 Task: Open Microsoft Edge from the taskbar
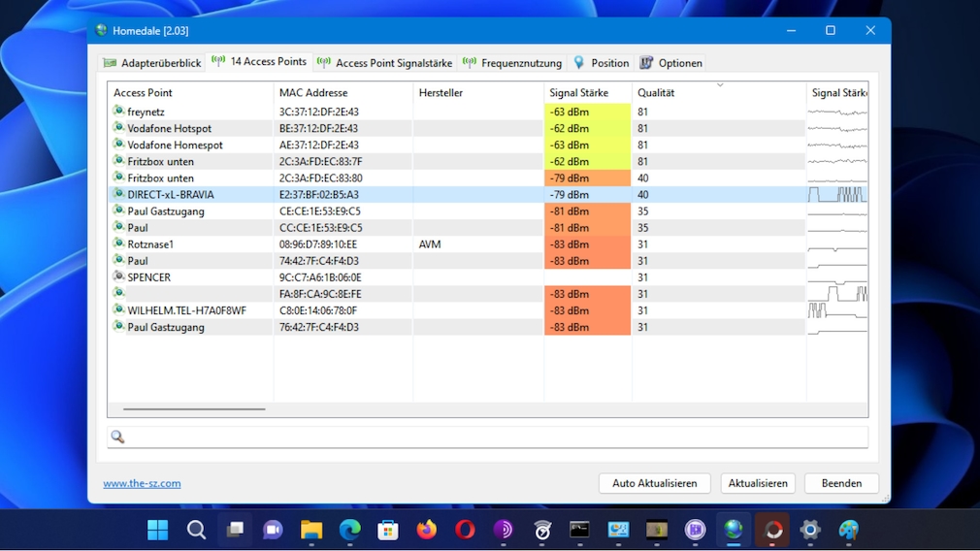(349, 530)
